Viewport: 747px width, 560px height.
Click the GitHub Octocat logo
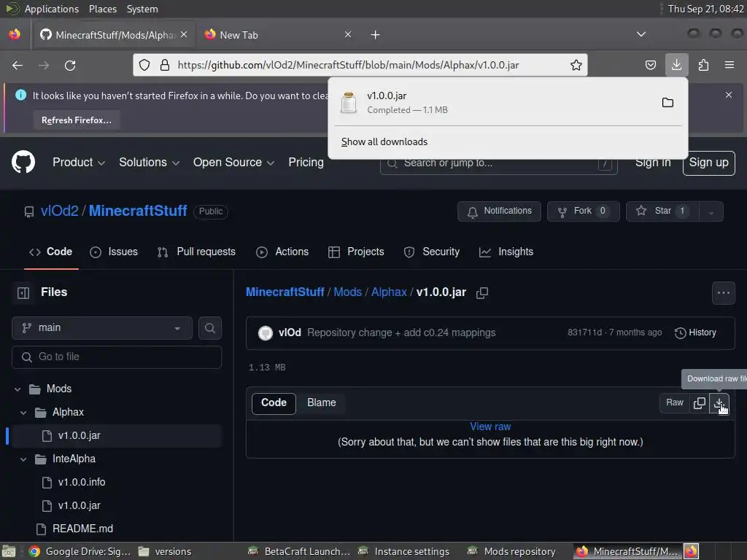coord(23,162)
